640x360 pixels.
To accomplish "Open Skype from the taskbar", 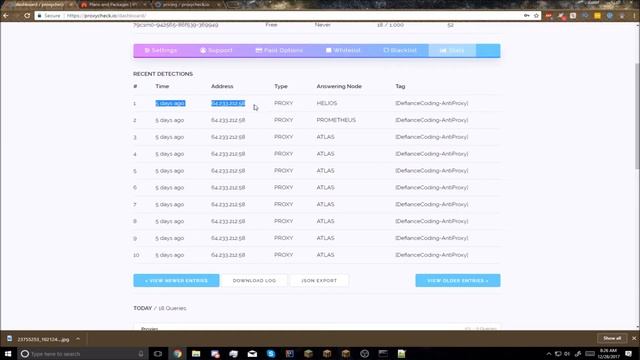I will 271,354.
